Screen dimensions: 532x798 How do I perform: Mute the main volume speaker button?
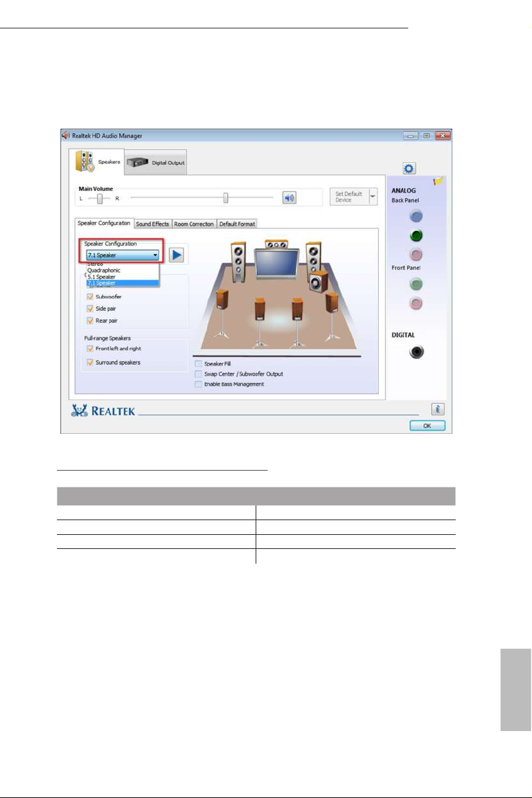coord(289,197)
